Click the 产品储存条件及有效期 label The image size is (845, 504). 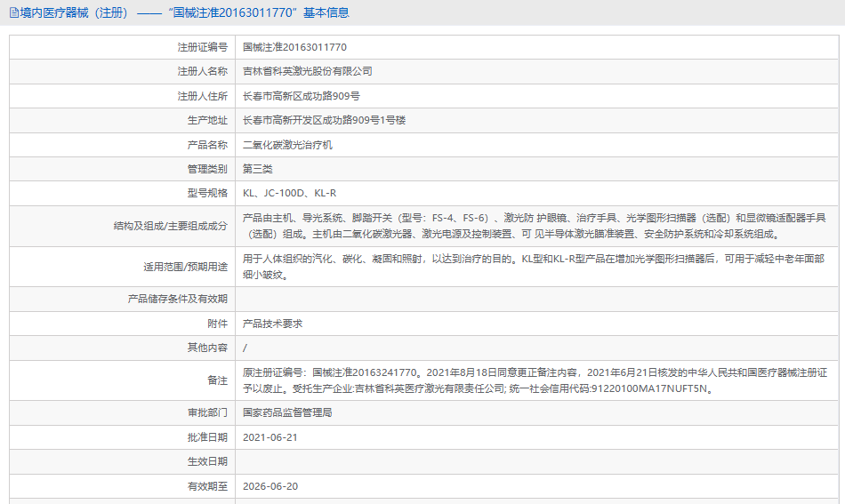point(177,299)
